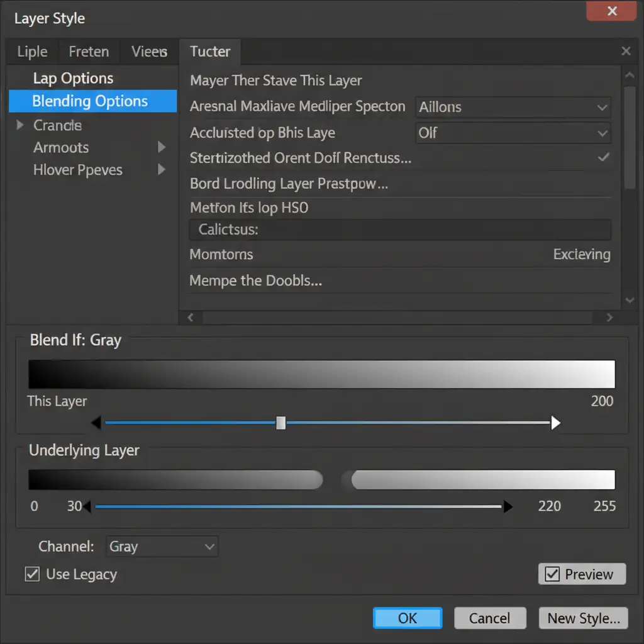644x644 pixels.
Task: Expand the Crancle tree item
Action: point(20,125)
